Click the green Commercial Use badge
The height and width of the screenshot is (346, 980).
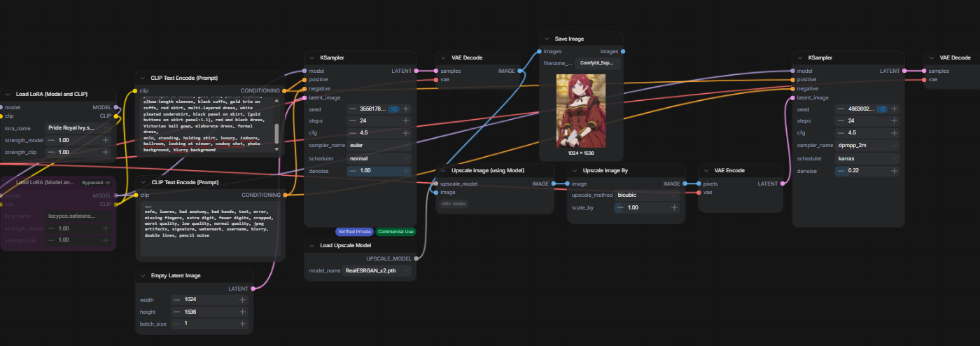pos(395,231)
